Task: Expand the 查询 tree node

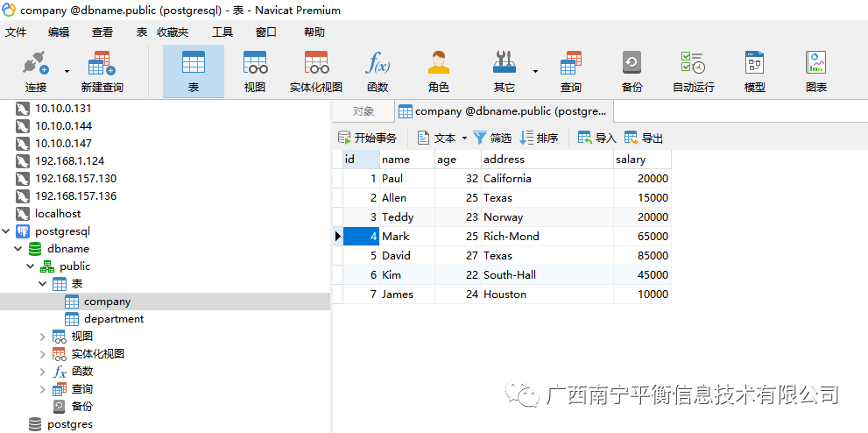Action: click(43, 389)
